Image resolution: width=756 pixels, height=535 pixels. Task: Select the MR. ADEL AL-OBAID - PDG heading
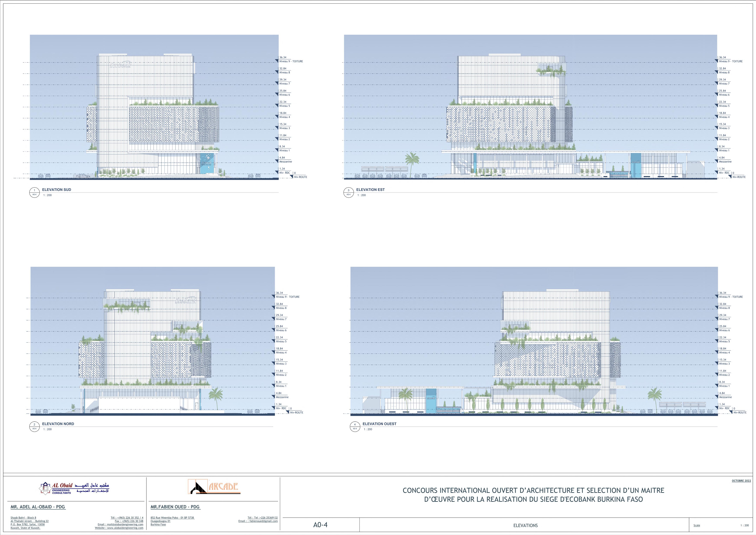click(x=38, y=507)
